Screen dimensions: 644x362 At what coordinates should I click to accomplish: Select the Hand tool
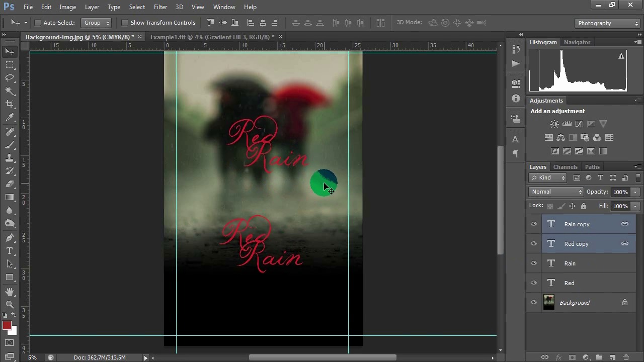pyautogui.click(x=10, y=292)
